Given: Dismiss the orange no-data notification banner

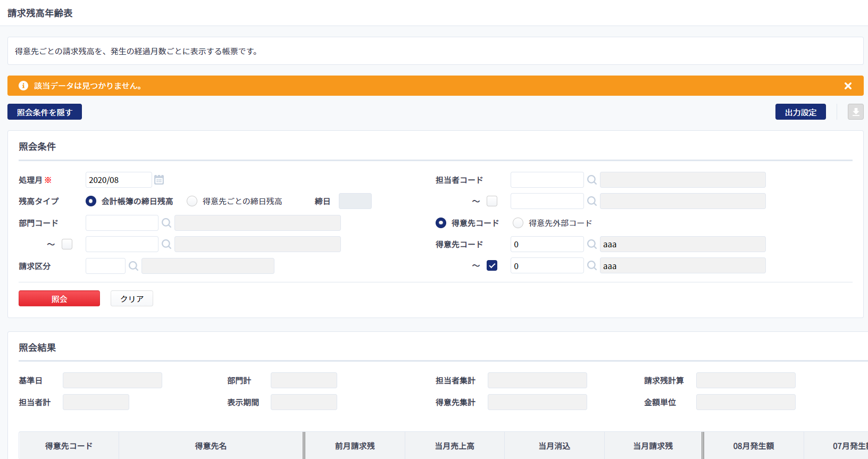Looking at the screenshot, I should click(x=848, y=86).
